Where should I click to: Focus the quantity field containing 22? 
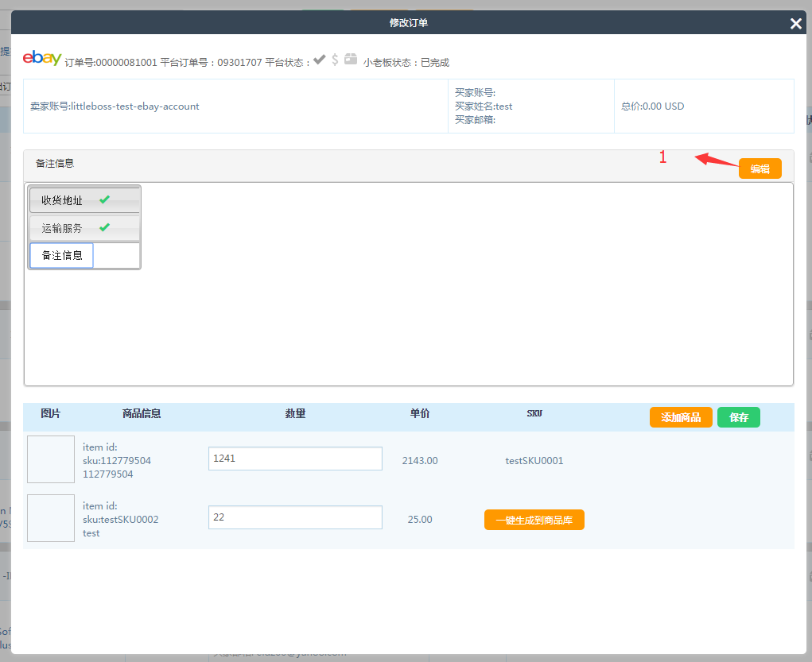pyautogui.click(x=295, y=517)
